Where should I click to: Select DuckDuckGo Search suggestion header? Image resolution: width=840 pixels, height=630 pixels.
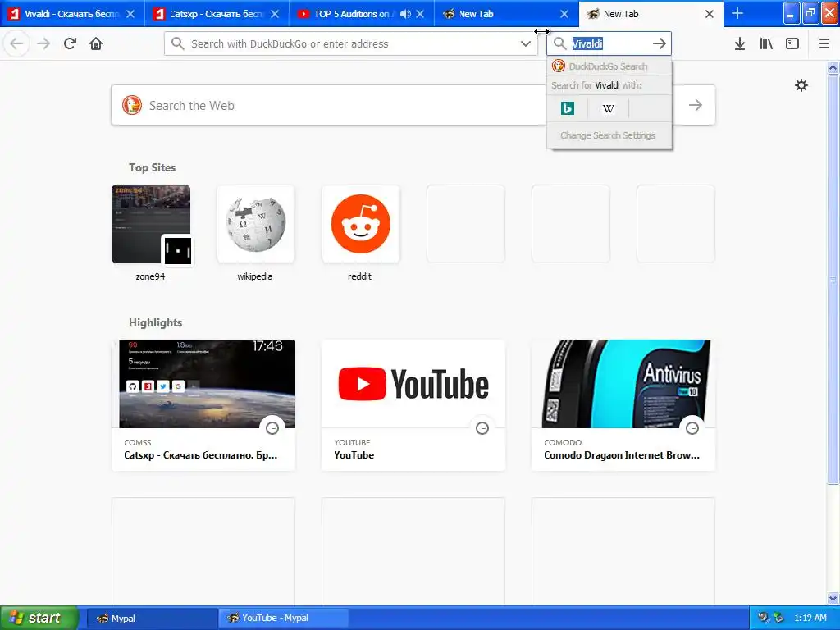click(609, 66)
